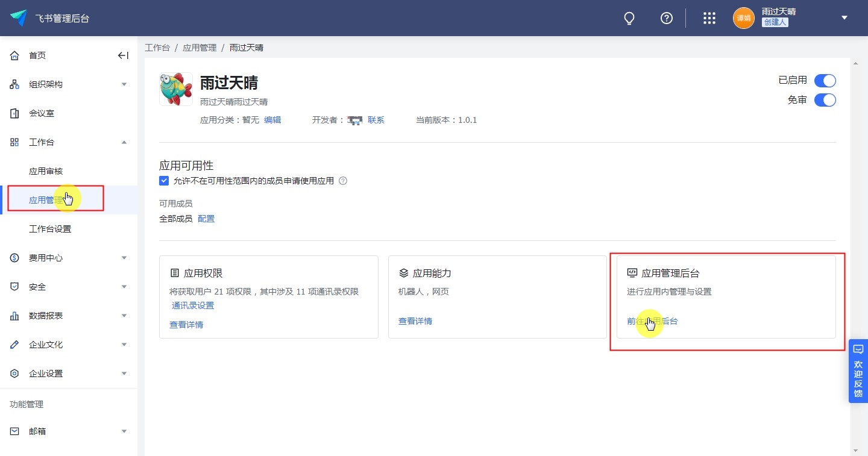Viewport: 868px width, 456px height.
Task: Select 应用审核 in the sidebar
Action: pos(46,171)
